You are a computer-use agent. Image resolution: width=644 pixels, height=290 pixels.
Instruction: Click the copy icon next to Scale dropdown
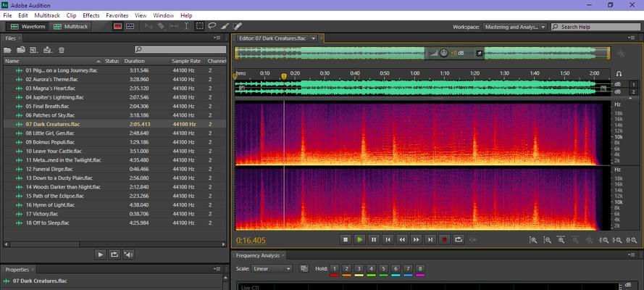click(304, 269)
